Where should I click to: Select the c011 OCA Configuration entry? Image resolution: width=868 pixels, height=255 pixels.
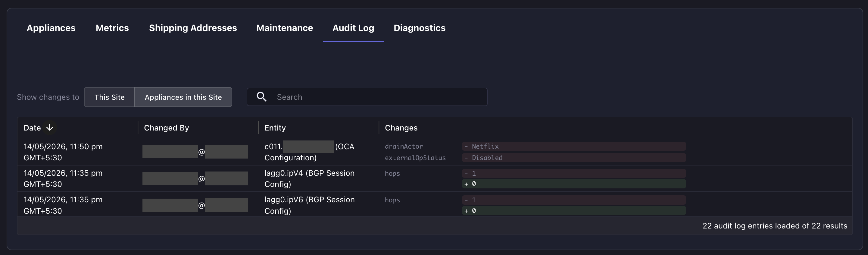309,152
